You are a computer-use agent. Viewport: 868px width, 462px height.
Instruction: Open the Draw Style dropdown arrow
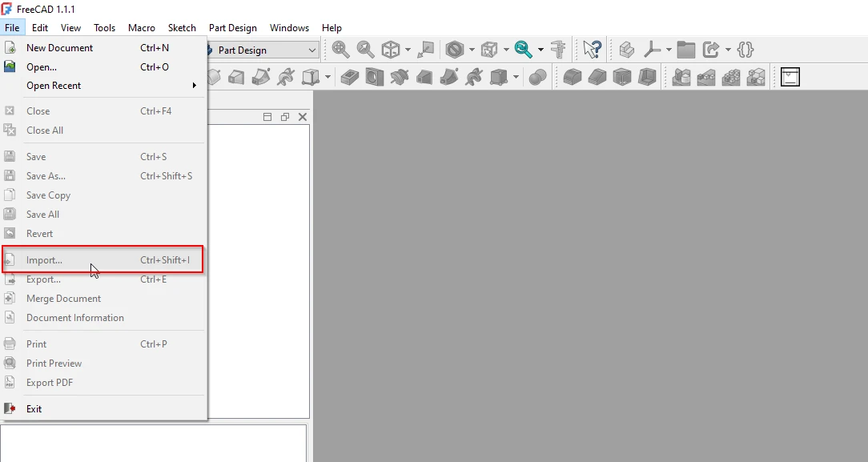click(x=472, y=50)
